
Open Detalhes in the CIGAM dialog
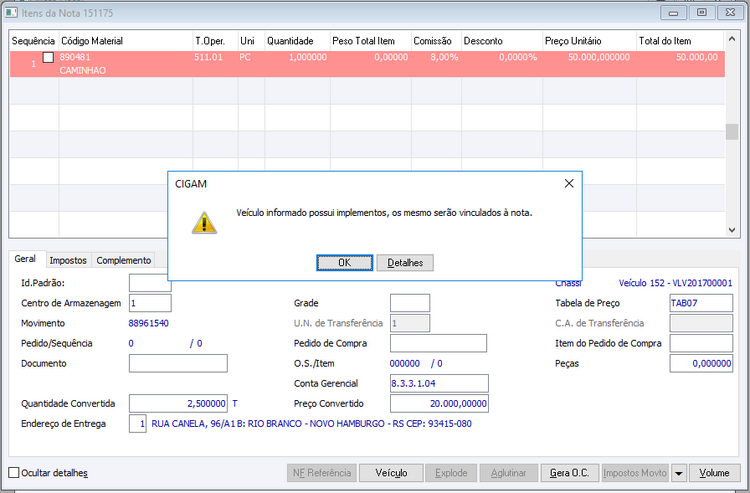click(x=405, y=263)
